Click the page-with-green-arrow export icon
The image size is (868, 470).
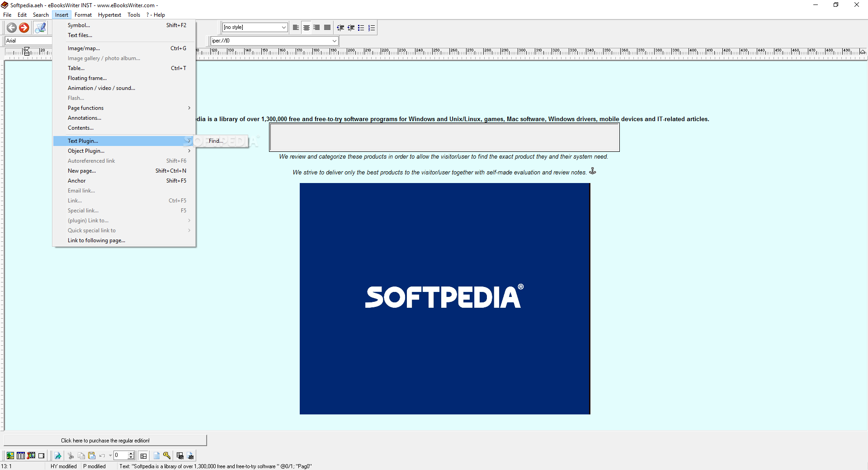[x=58, y=456]
